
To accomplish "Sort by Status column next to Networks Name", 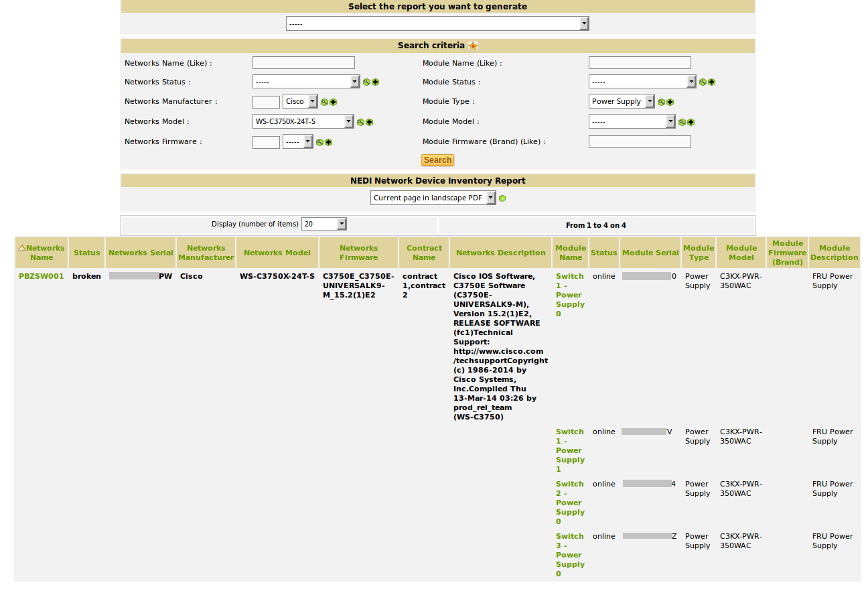I will [x=87, y=253].
